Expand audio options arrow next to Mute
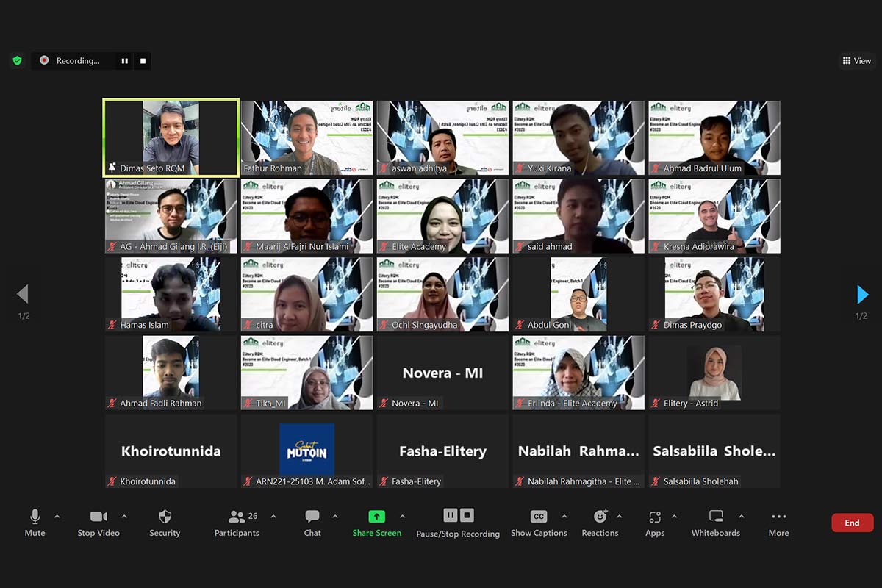Screen dimensions: 882x588 (x=57, y=516)
